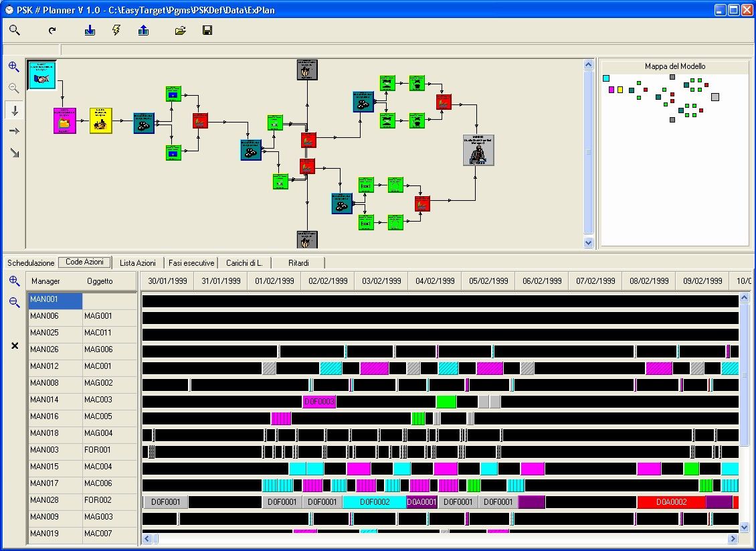
Task: Select the red D0A0002 bar in the timeline
Action: point(671,501)
